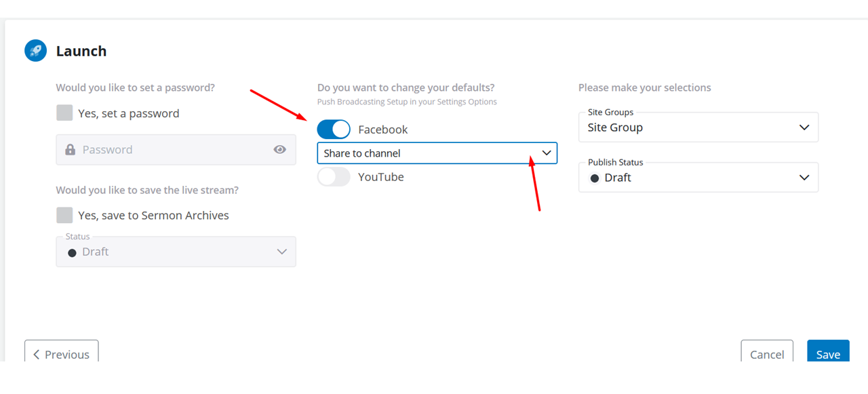Turn off the Facebook toggle
Screen dimensions: 868x394
334,130
